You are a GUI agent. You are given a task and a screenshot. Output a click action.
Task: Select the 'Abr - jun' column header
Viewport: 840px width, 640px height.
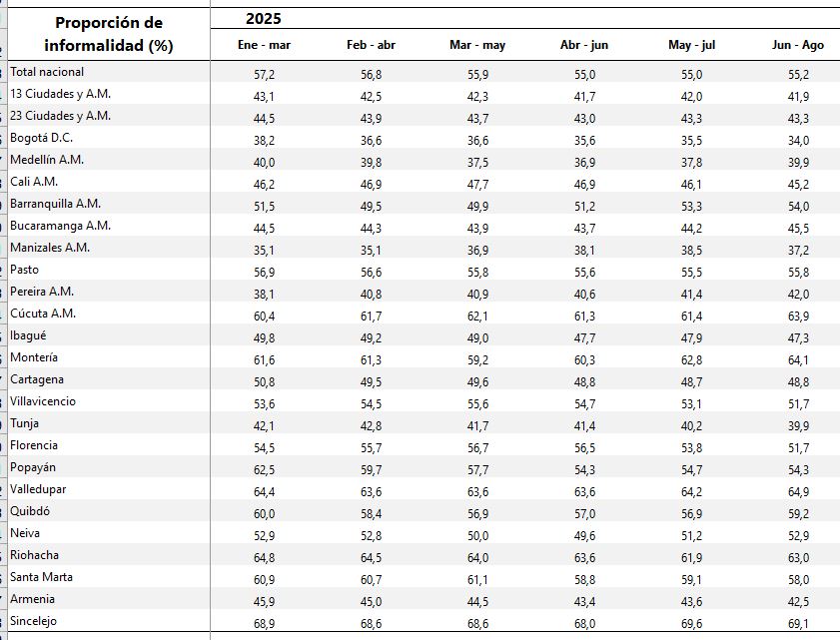pos(584,45)
